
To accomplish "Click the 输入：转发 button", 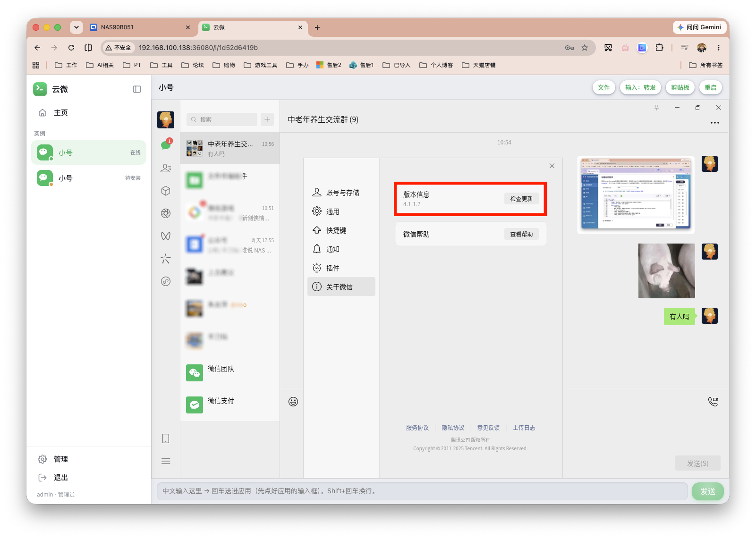I will coord(640,87).
